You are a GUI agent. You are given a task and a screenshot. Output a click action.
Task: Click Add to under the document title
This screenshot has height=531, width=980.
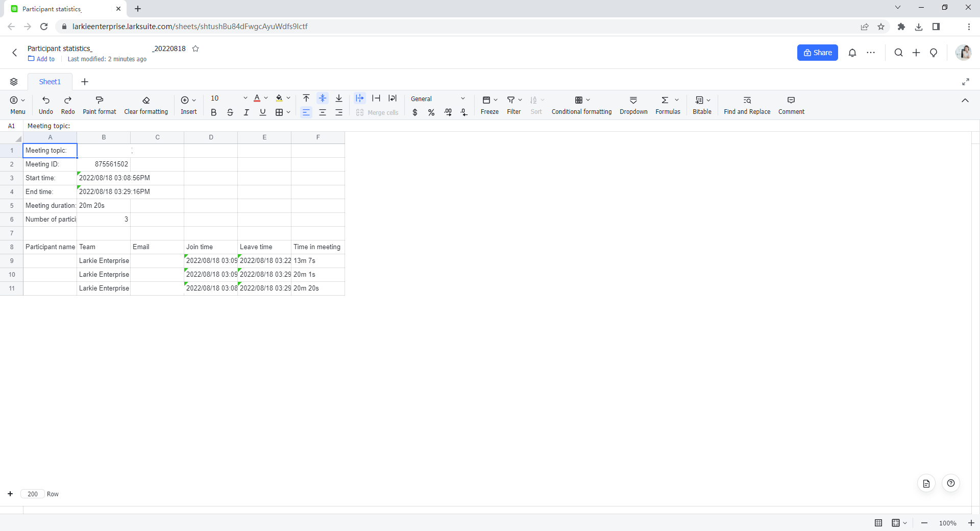pyautogui.click(x=41, y=59)
